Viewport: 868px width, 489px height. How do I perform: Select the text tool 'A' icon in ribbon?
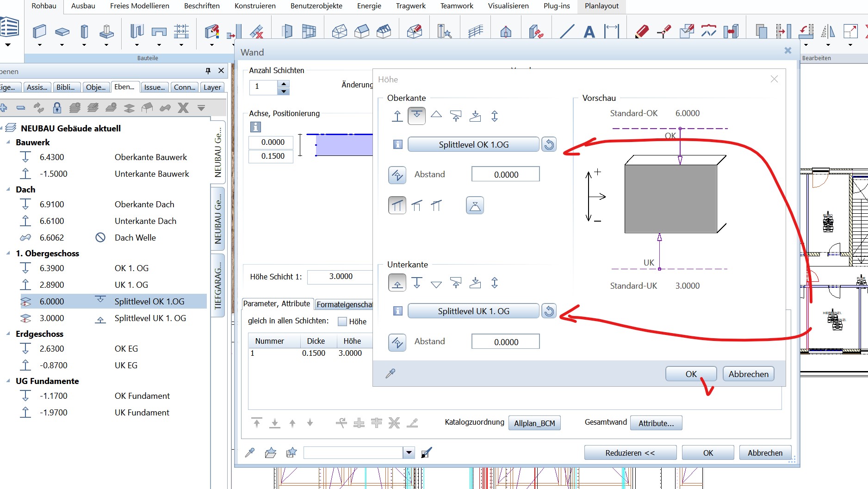(589, 32)
